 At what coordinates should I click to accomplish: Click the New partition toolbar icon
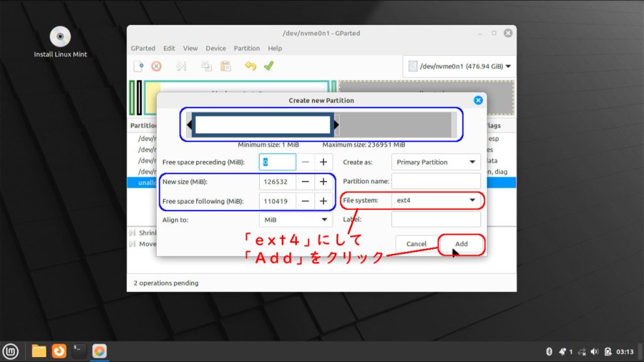click(138, 66)
